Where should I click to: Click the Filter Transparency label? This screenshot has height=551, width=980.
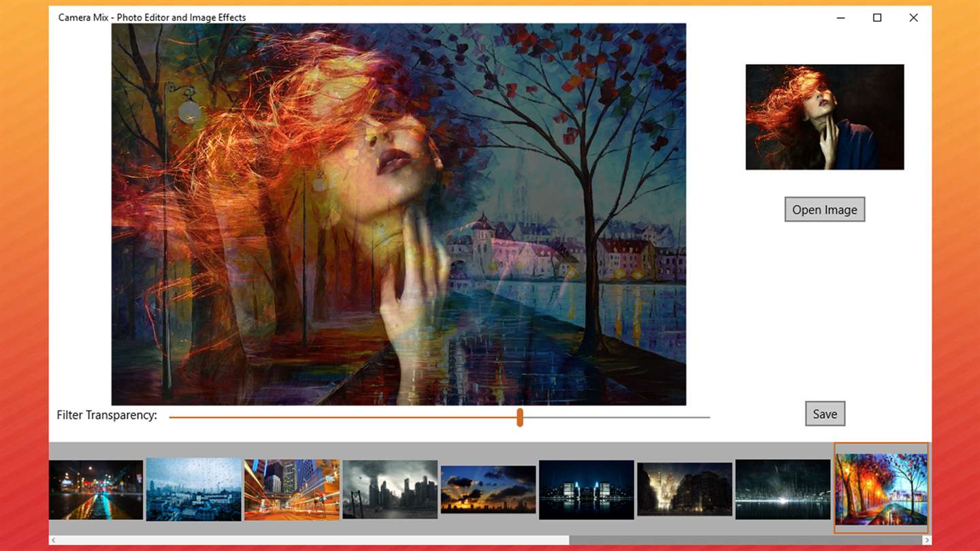click(x=107, y=415)
